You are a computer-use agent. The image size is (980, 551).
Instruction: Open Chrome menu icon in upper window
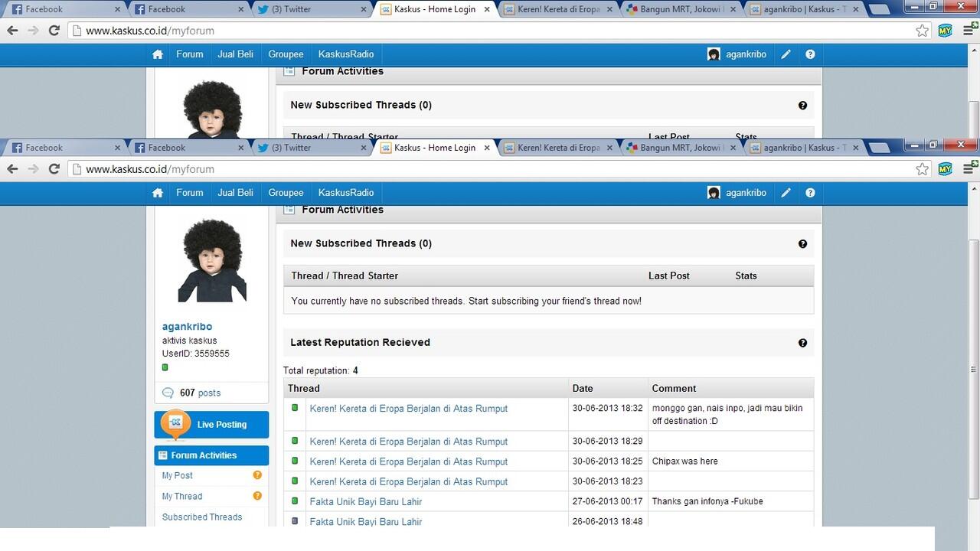pyautogui.click(x=969, y=31)
